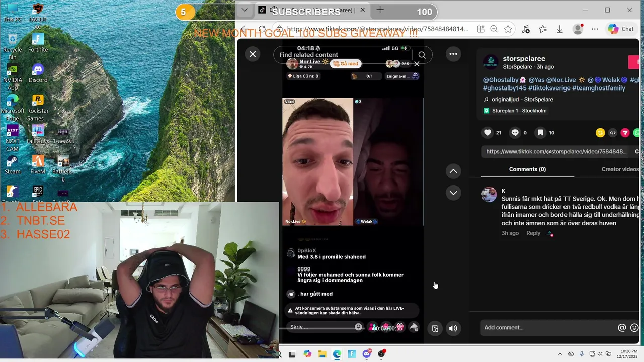Open originalljud - StorSpelare sound link
This screenshot has width=644, height=362.
tap(518, 100)
